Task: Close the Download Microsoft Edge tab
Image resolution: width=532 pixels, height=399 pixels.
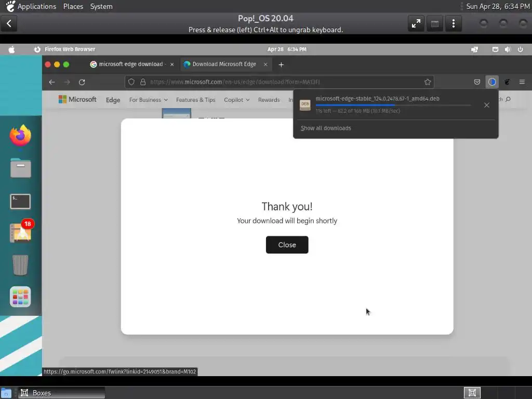Action: [265, 64]
